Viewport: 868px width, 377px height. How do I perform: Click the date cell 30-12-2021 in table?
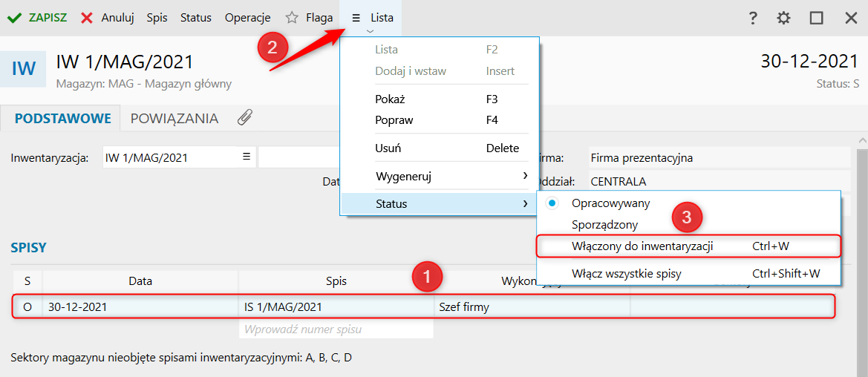tap(140, 306)
